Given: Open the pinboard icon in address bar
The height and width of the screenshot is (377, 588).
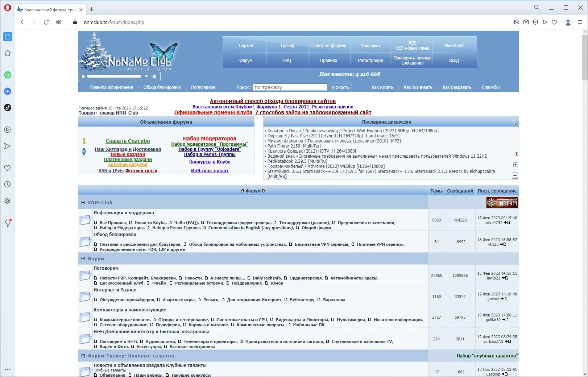Looking at the screenshot, I should coord(517,22).
